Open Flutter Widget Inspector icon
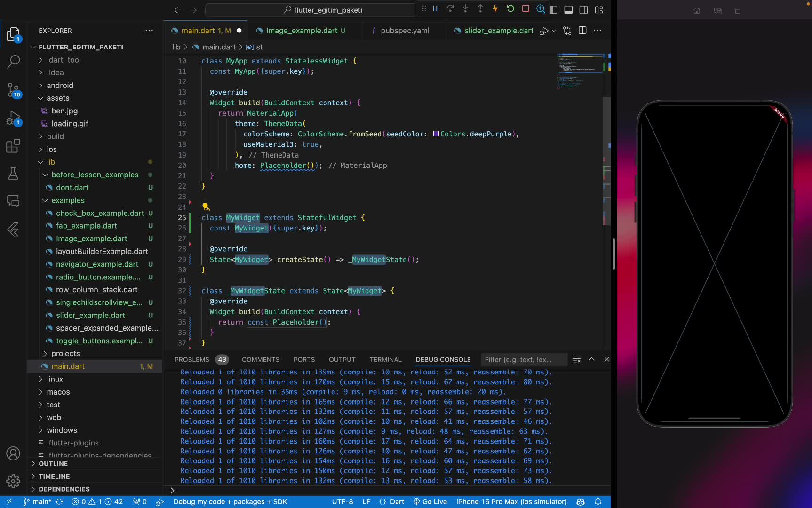Screen dimensions: 812x508 point(541,9)
